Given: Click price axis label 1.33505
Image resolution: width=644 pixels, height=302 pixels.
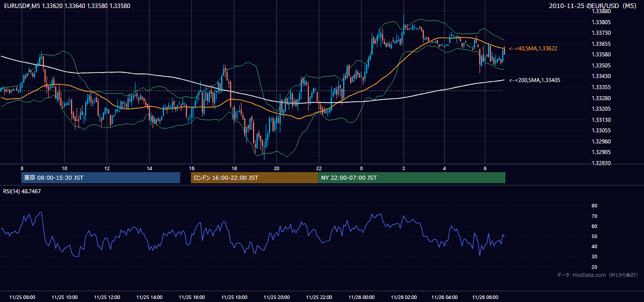Looking at the screenshot, I should [602, 65].
